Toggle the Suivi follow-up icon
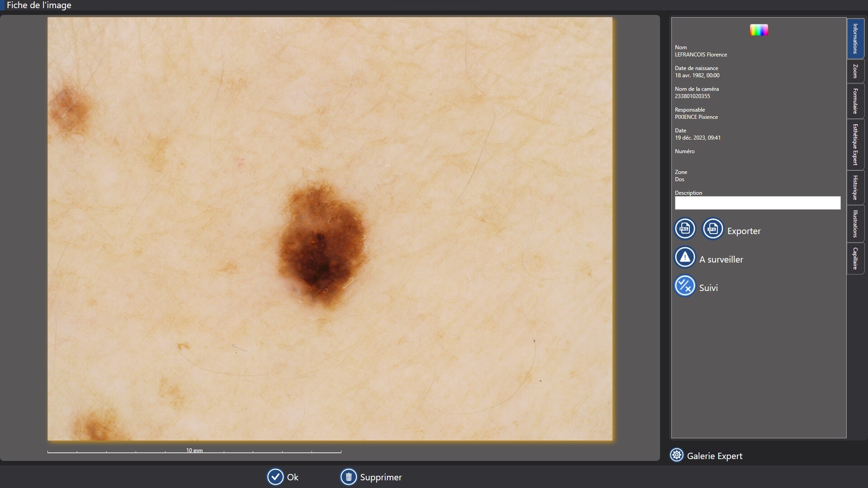The height and width of the screenshot is (488, 868). tap(685, 286)
